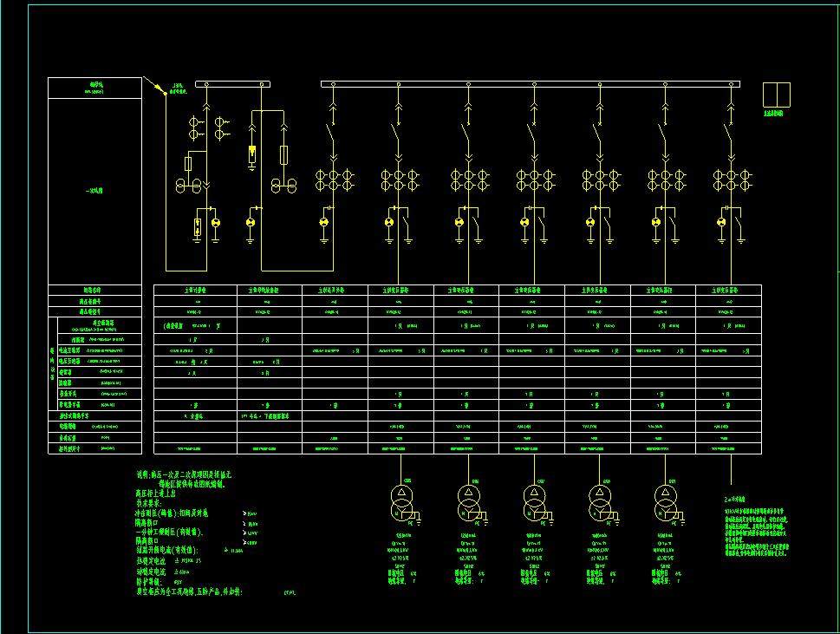Select the rightmost transformer symbol at bottom

pyautogui.click(x=666, y=499)
